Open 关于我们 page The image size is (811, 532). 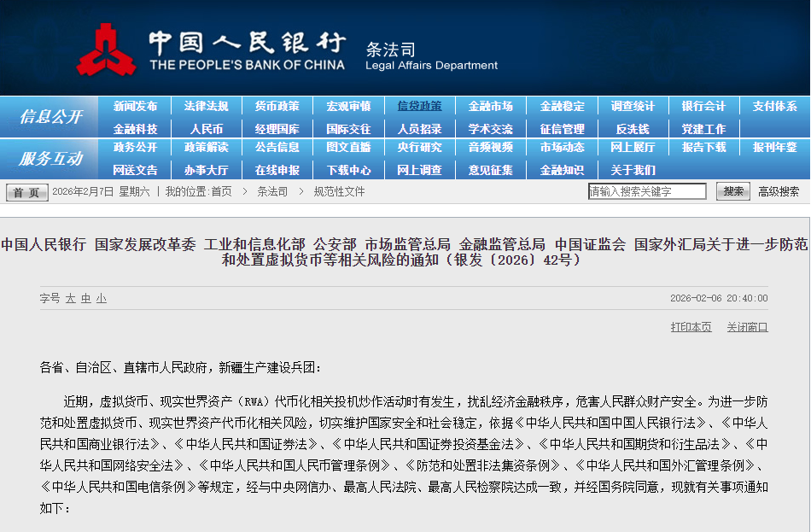[x=633, y=170]
